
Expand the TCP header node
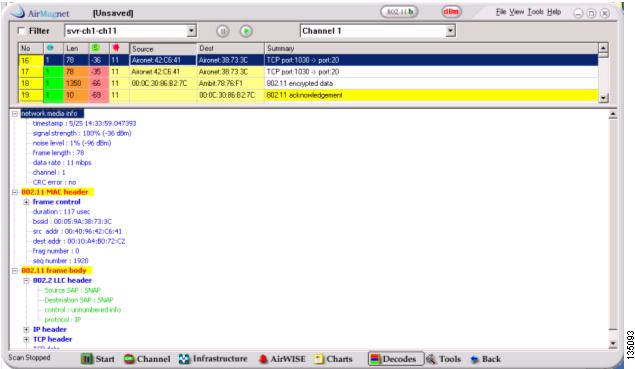(26, 339)
